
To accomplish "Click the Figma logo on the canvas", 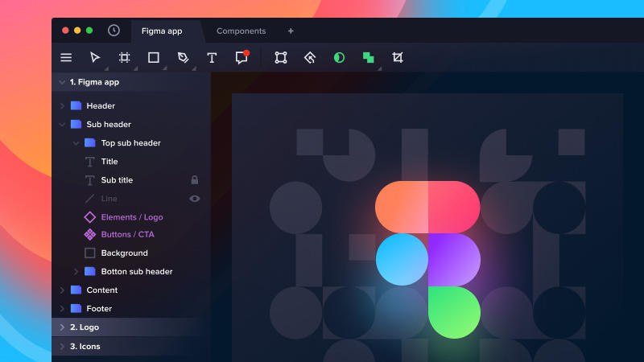I will tap(427, 259).
